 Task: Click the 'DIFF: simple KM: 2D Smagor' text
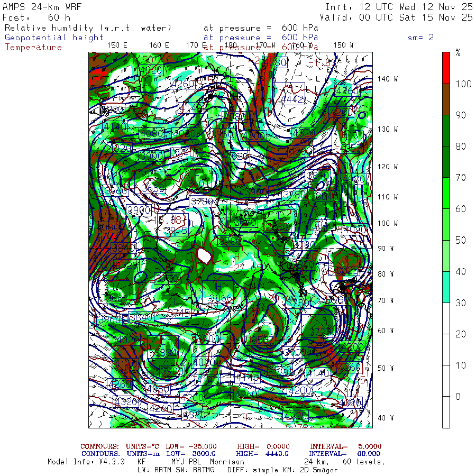click(282, 470)
